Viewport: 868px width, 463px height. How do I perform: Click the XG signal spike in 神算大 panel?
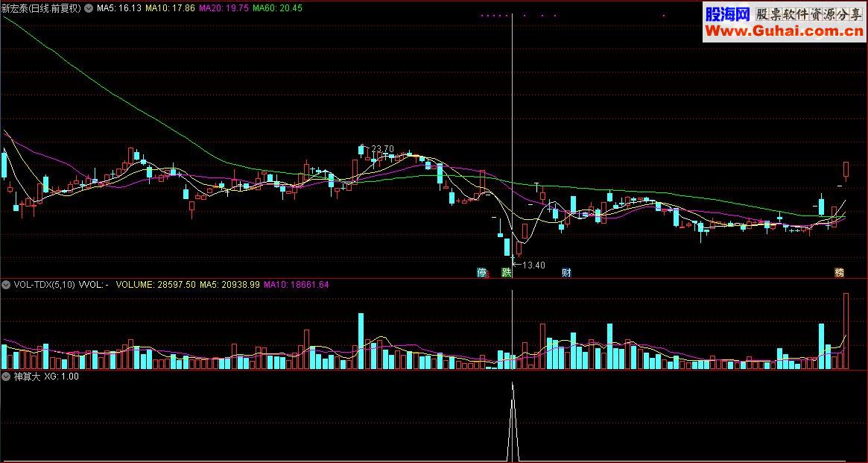[x=513, y=421]
